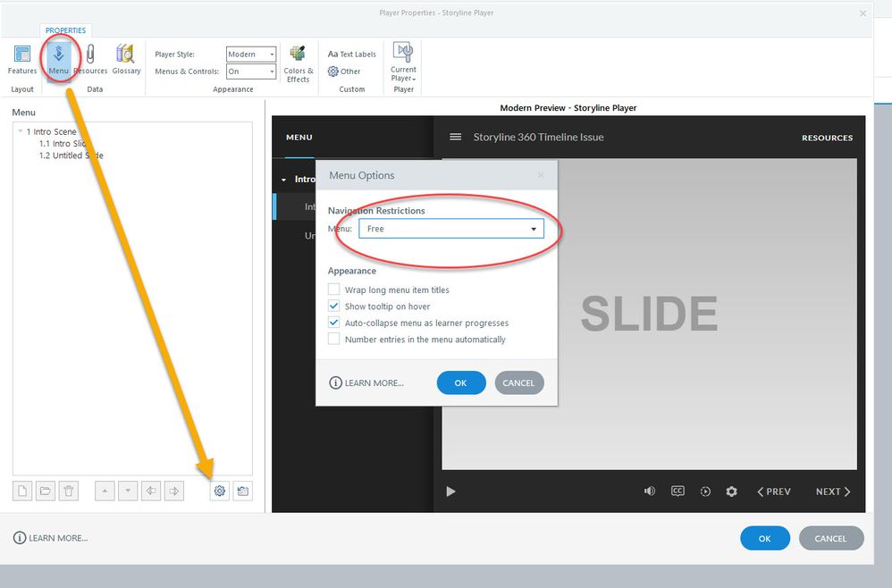This screenshot has height=588, width=892.
Task: Open the Menu navigation restriction dropdown
Action: tap(451, 229)
